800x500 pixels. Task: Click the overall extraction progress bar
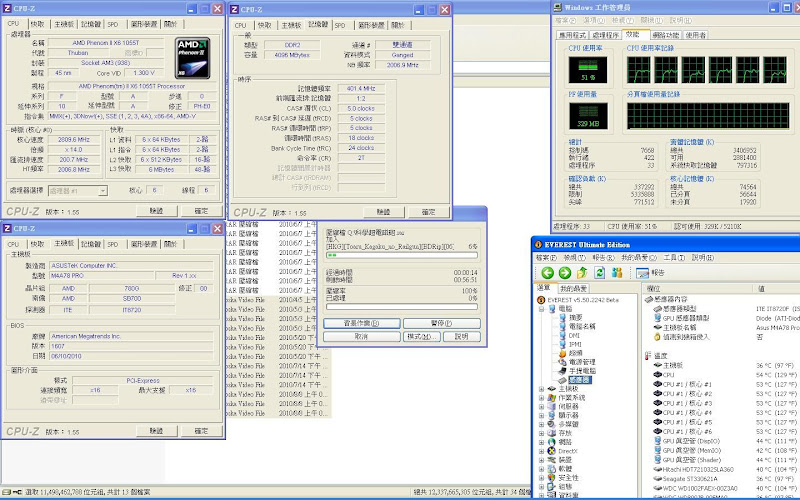pyautogui.click(x=403, y=306)
